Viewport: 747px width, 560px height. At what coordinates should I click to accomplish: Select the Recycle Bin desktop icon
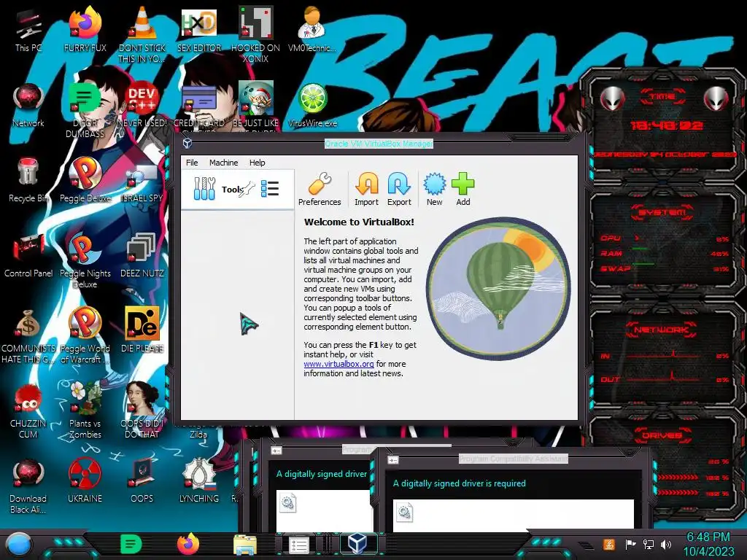pyautogui.click(x=28, y=181)
